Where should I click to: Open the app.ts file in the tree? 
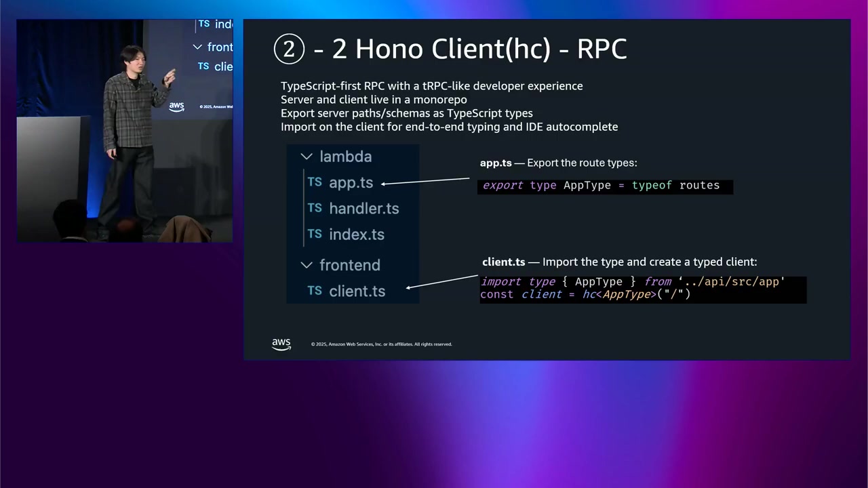tap(351, 183)
